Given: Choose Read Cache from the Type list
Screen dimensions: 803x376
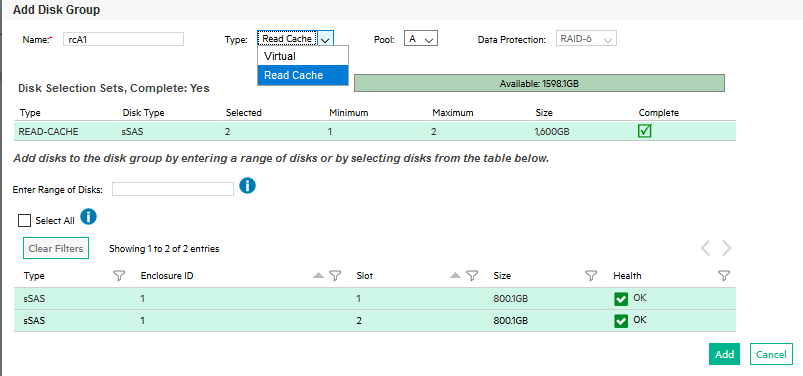Looking at the screenshot, I should [303, 75].
